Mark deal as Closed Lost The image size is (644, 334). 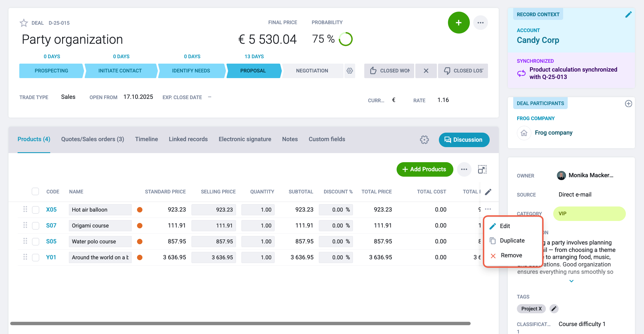tap(463, 71)
